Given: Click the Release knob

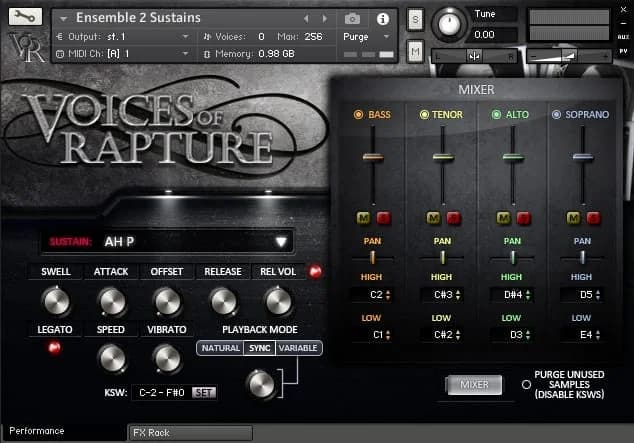Looking at the screenshot, I should [x=223, y=301].
